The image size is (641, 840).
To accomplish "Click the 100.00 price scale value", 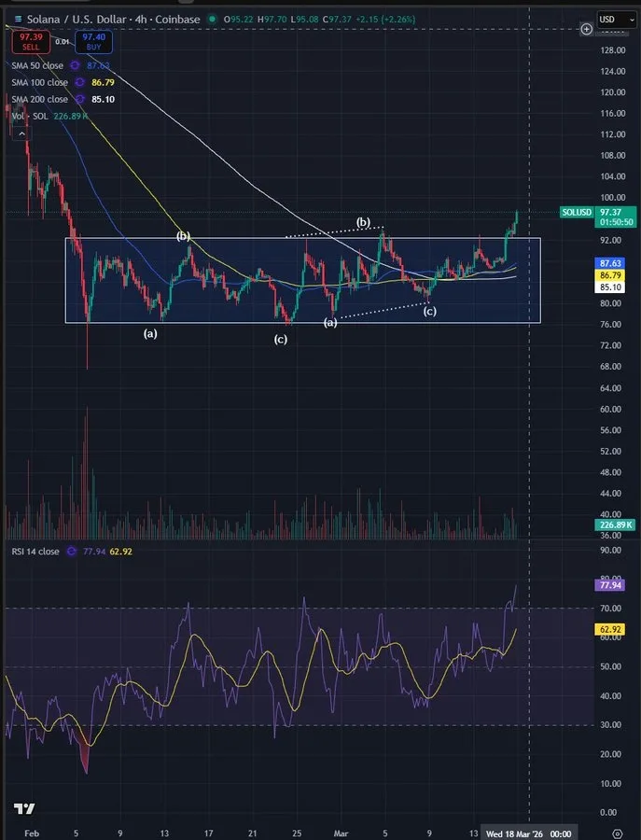I will click(x=613, y=198).
